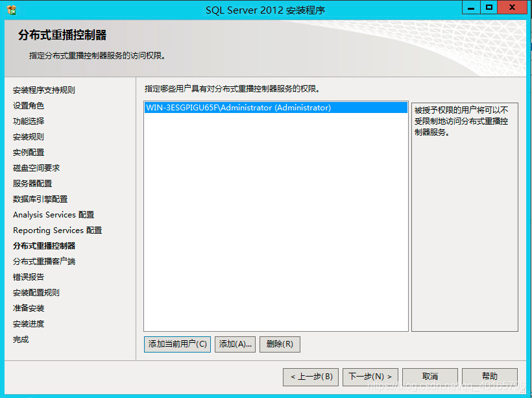Select 功能选择 step in sidebar
This screenshot has width=532, height=398.
point(29,121)
